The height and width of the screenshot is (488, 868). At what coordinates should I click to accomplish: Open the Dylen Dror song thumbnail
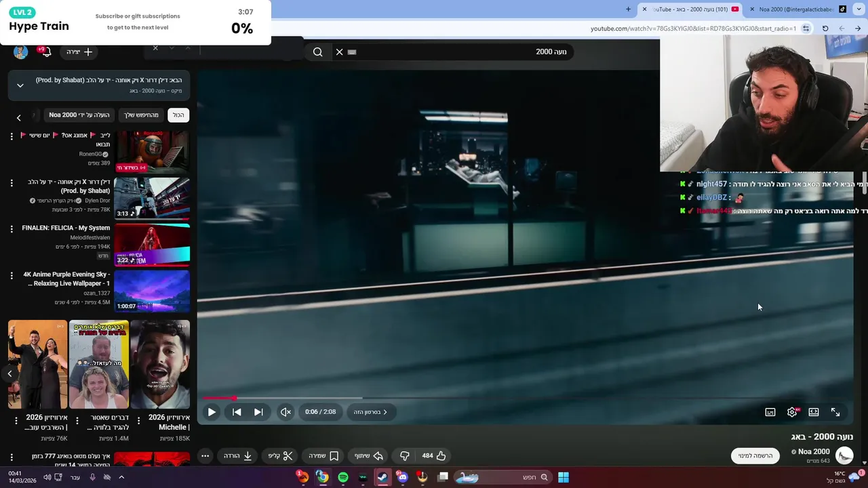point(152,198)
